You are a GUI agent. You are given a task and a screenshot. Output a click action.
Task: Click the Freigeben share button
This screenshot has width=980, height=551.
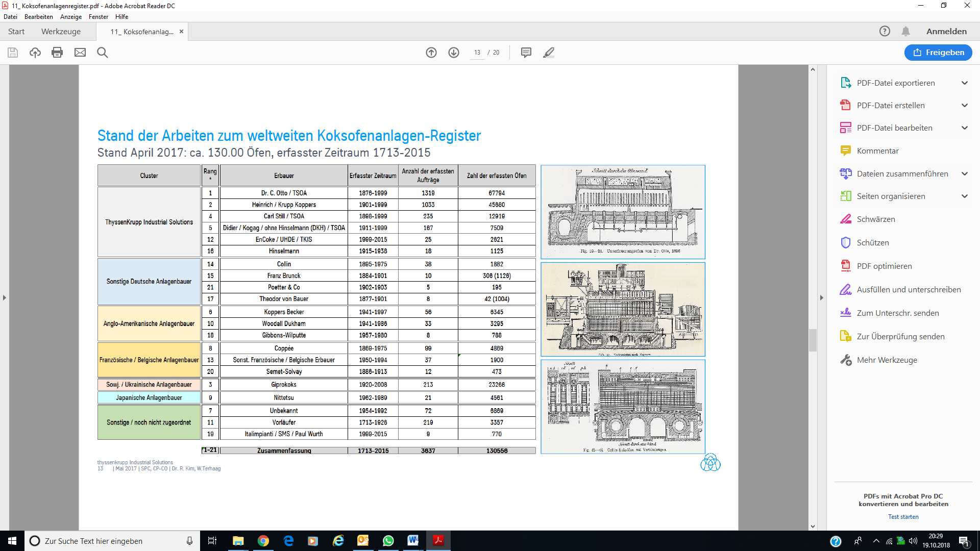[938, 53]
